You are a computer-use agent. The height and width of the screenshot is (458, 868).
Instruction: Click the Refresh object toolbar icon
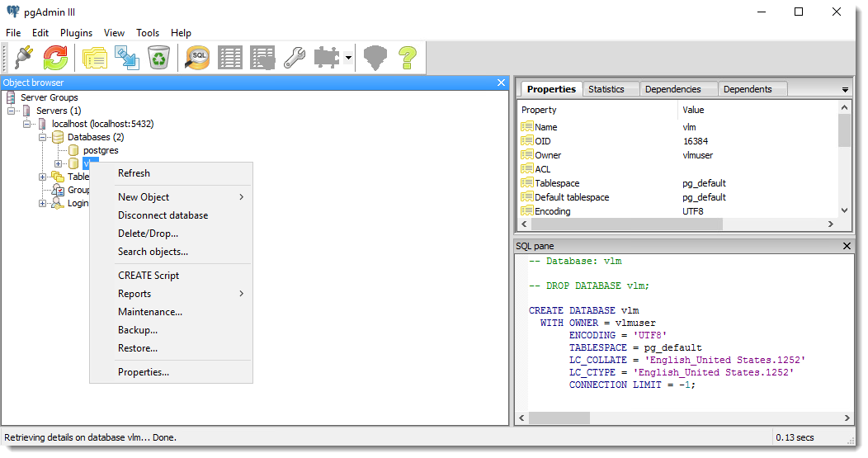coord(55,57)
